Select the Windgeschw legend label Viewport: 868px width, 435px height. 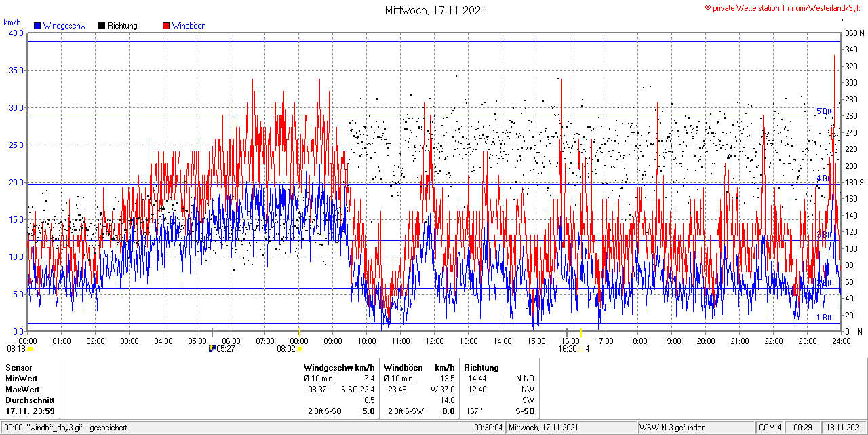(x=64, y=26)
